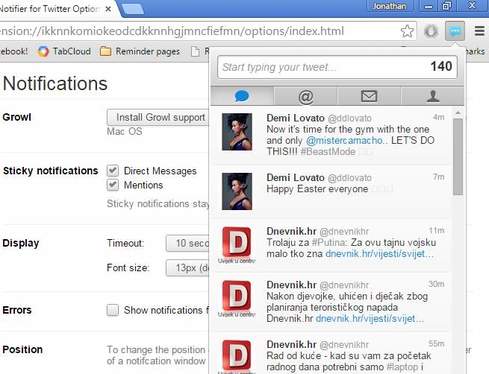Click the 4m timestamp on gym tweet
The height and width of the screenshot is (374, 489).
438,117
